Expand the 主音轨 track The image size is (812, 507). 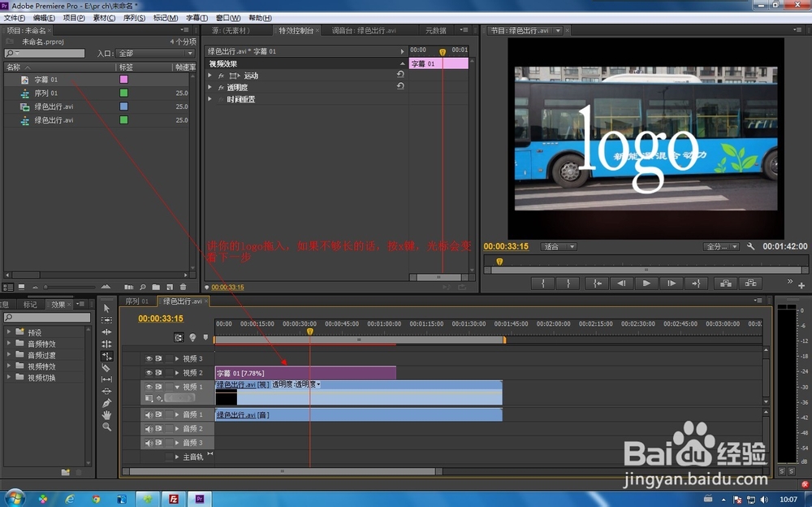click(177, 457)
